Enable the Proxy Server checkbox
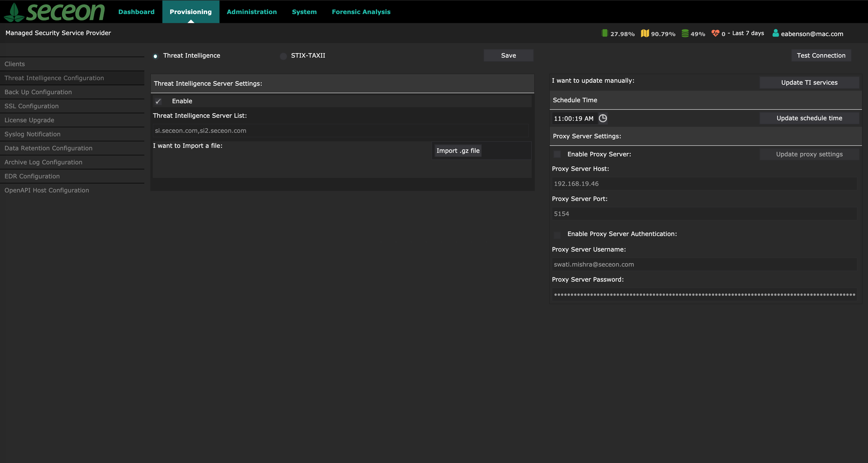 tap(557, 154)
